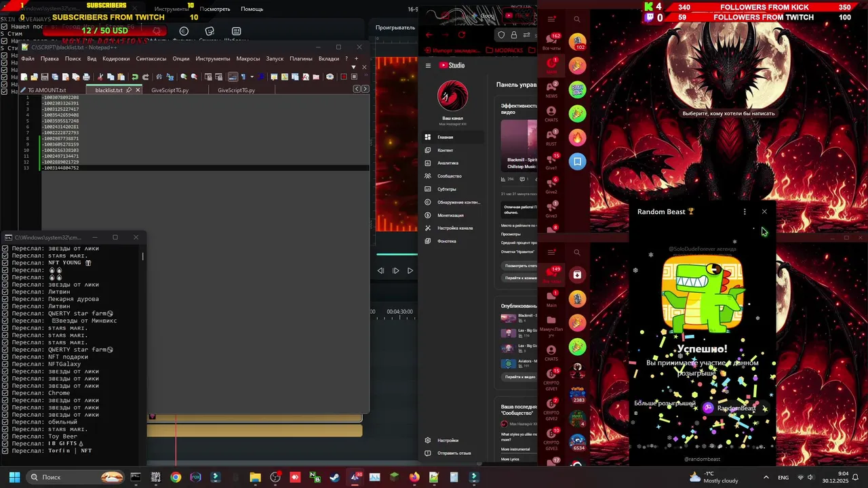Click the @randombeast link at bottom
868x488 pixels.
702,459
